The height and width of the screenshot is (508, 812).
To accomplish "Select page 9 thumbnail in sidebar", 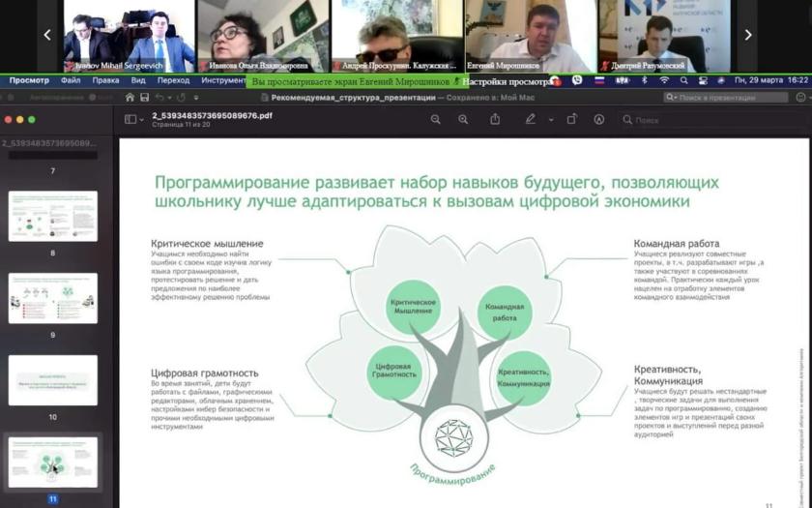I will pos(53,298).
